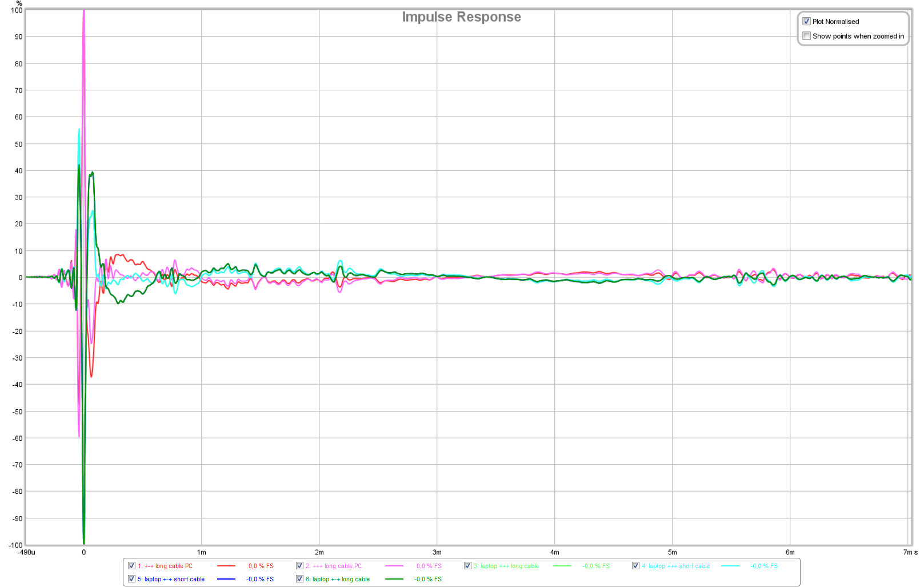Image resolution: width=924 pixels, height=587 pixels.
Task: Uncheck trace 3 'laptop +++ long cable'
Action: click(x=467, y=566)
